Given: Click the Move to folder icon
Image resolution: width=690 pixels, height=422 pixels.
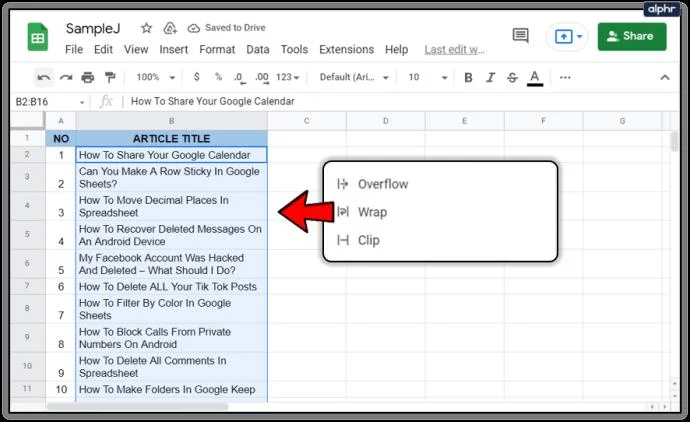Looking at the screenshot, I should pos(169,28).
